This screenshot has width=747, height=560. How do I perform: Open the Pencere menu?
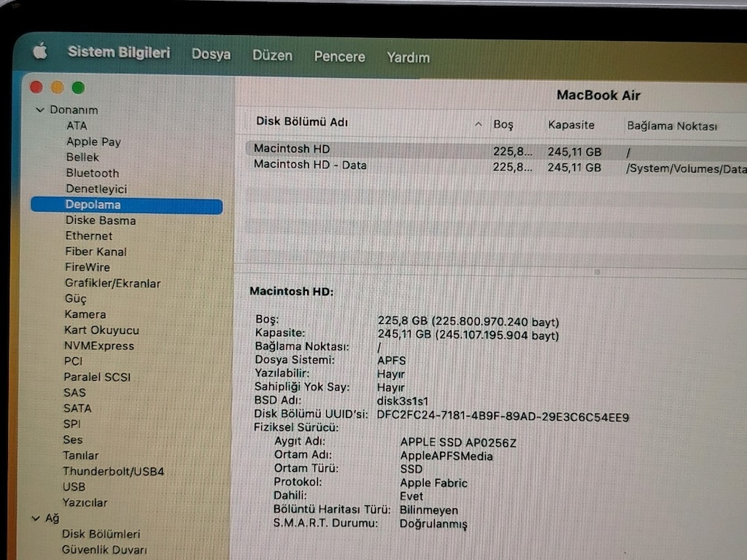[339, 57]
